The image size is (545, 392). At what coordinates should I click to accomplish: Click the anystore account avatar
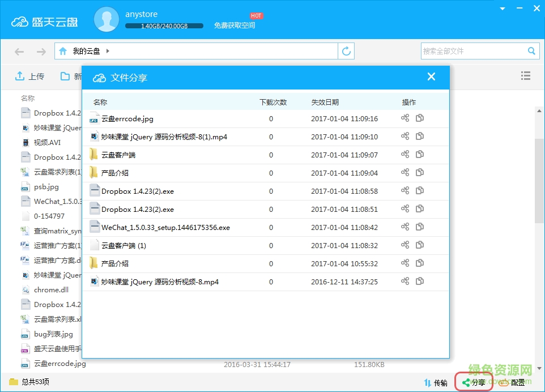pos(106,19)
